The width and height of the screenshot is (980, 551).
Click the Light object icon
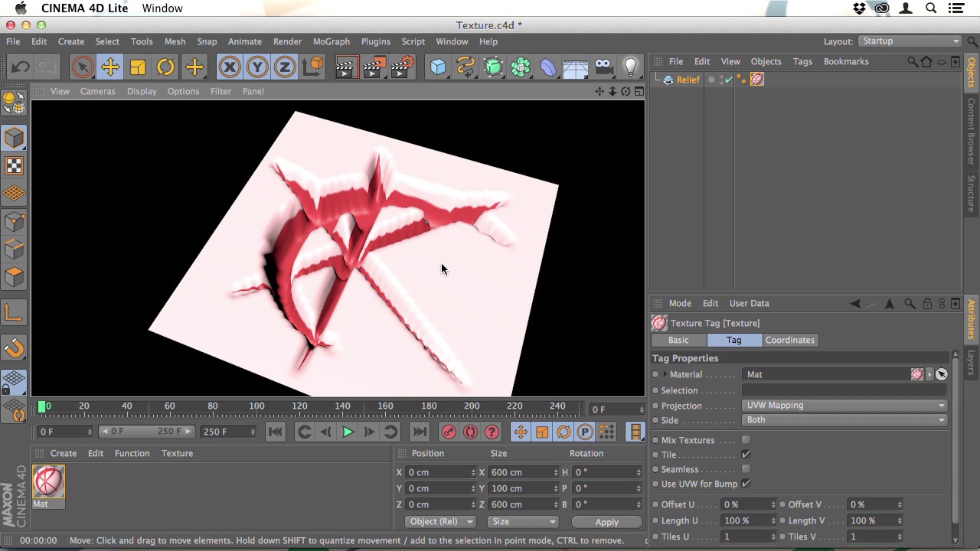click(x=631, y=67)
